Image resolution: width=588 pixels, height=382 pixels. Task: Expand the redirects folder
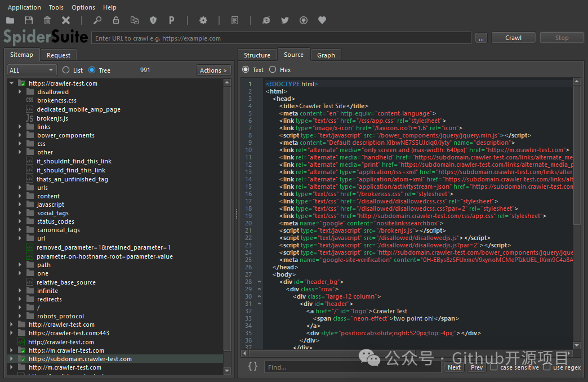tap(20, 299)
